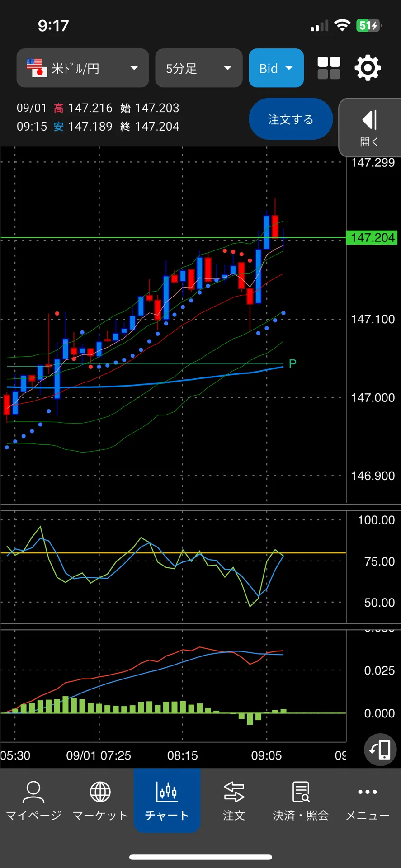Select the current price label 147.204

(x=372, y=237)
